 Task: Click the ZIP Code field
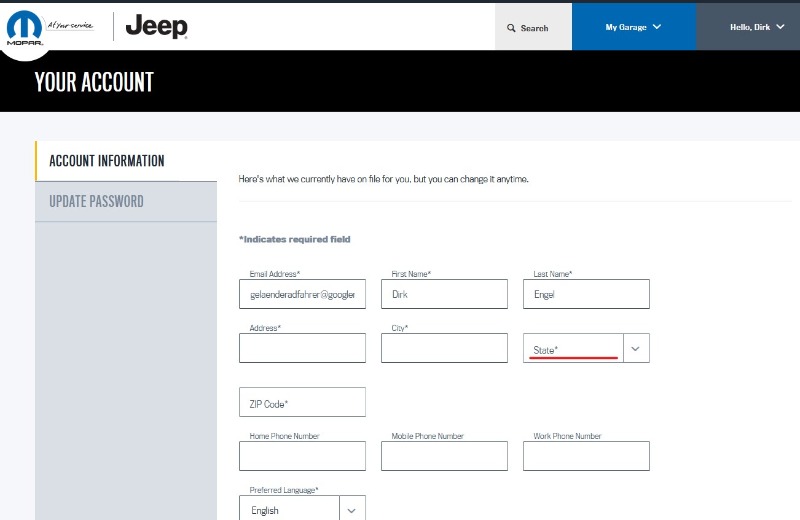302,403
